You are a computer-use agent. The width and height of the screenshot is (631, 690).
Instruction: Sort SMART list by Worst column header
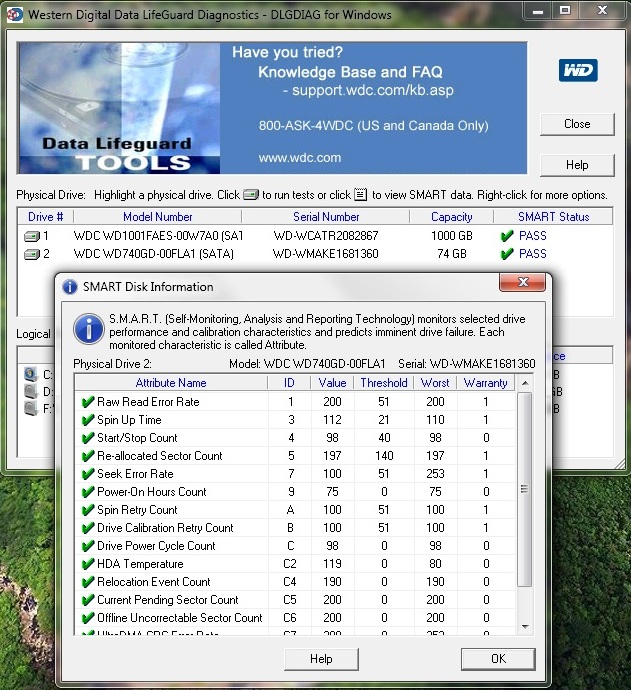pyautogui.click(x=435, y=383)
